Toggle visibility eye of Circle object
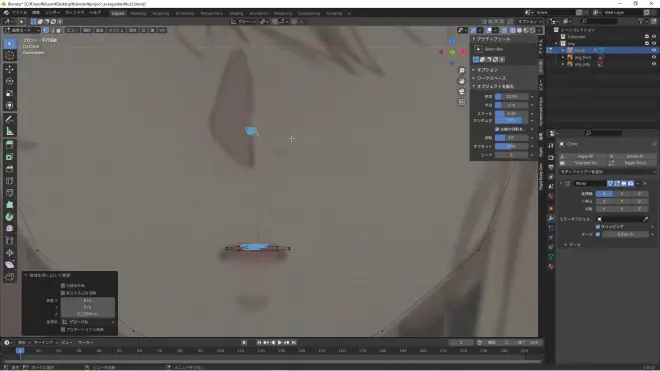The image size is (660, 371). 654,50
